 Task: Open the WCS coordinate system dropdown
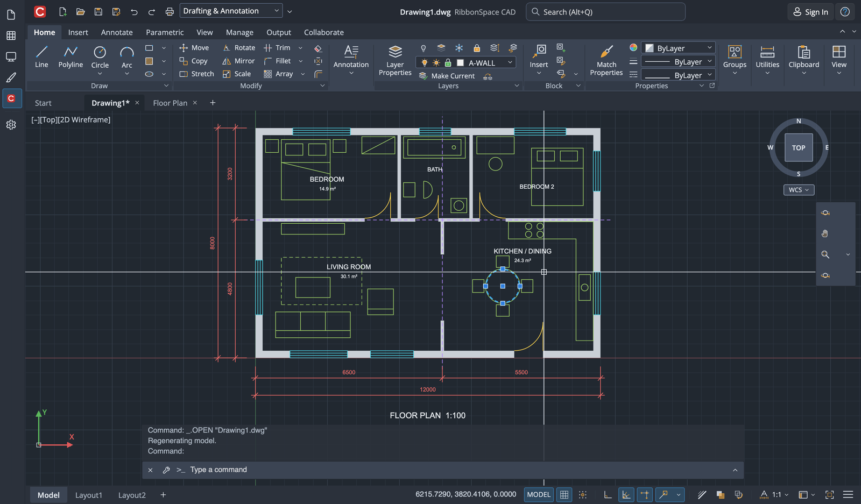point(799,190)
